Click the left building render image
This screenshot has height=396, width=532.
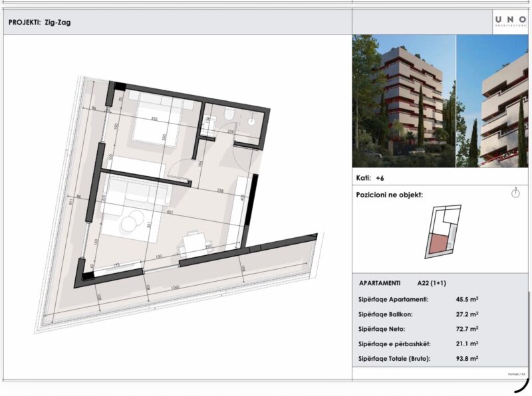coord(404,101)
